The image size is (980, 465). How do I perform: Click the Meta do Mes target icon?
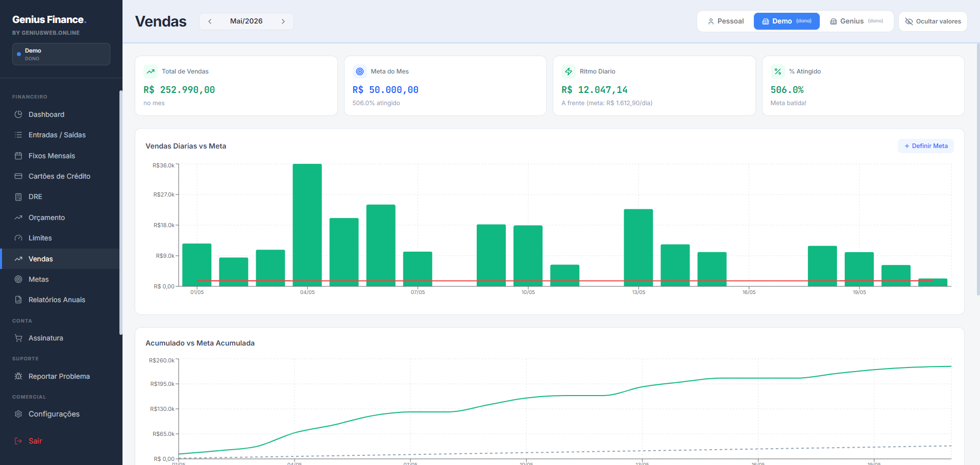point(360,71)
